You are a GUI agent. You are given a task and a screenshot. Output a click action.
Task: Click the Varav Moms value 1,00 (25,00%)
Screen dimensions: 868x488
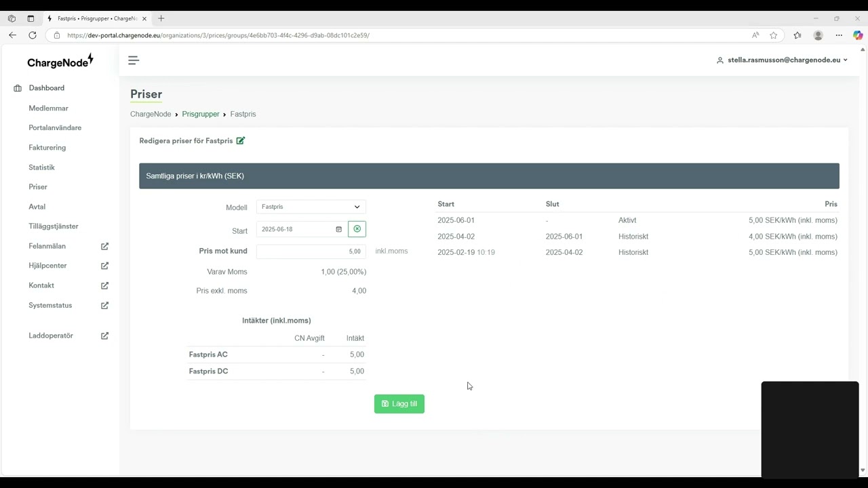[x=343, y=272]
